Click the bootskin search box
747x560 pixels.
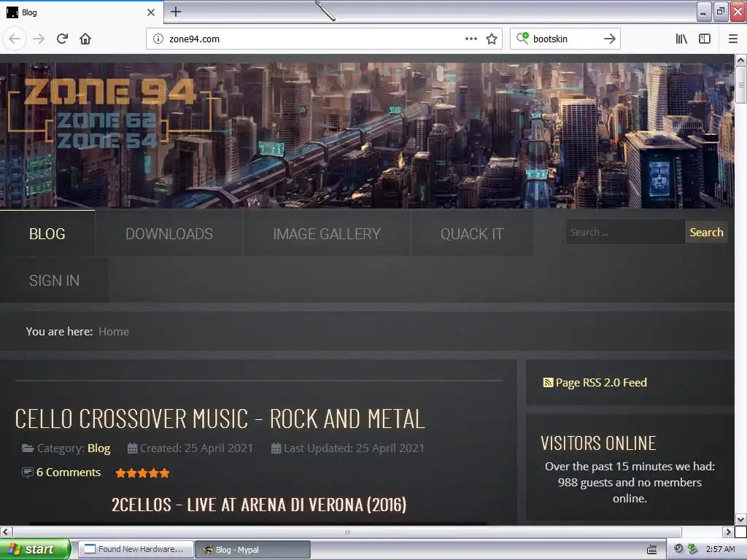(x=565, y=39)
